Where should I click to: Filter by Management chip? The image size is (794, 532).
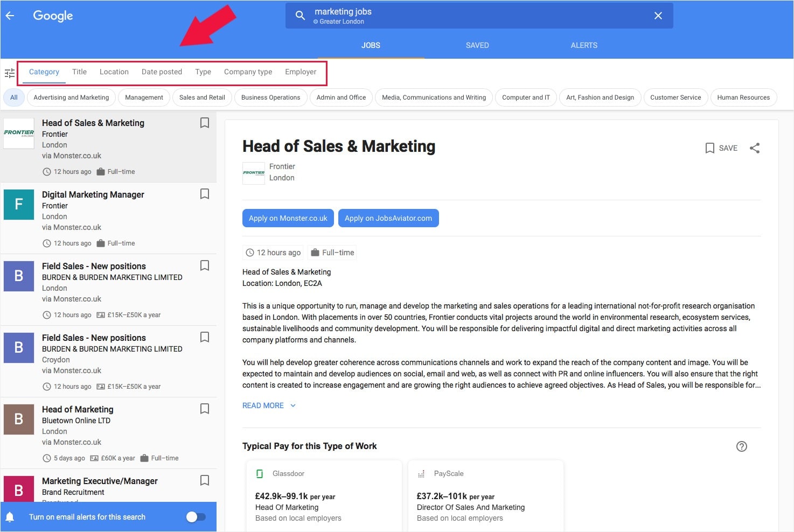(x=144, y=97)
